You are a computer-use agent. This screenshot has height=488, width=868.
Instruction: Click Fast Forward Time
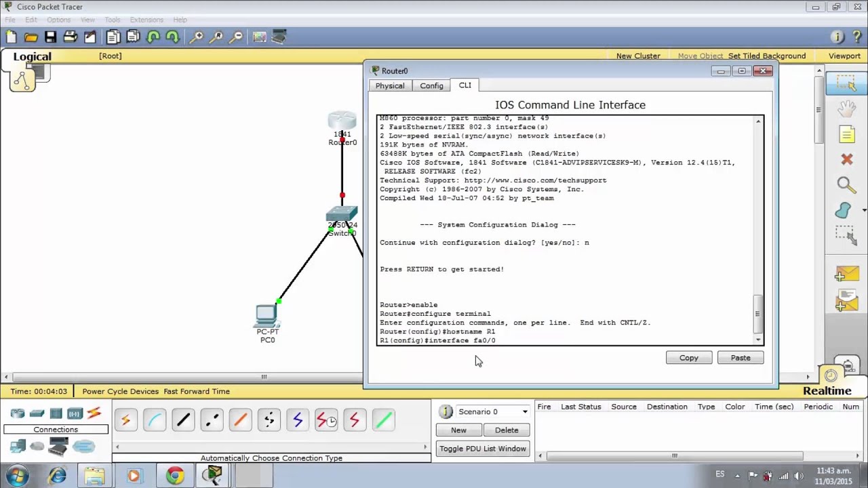pos(197,391)
